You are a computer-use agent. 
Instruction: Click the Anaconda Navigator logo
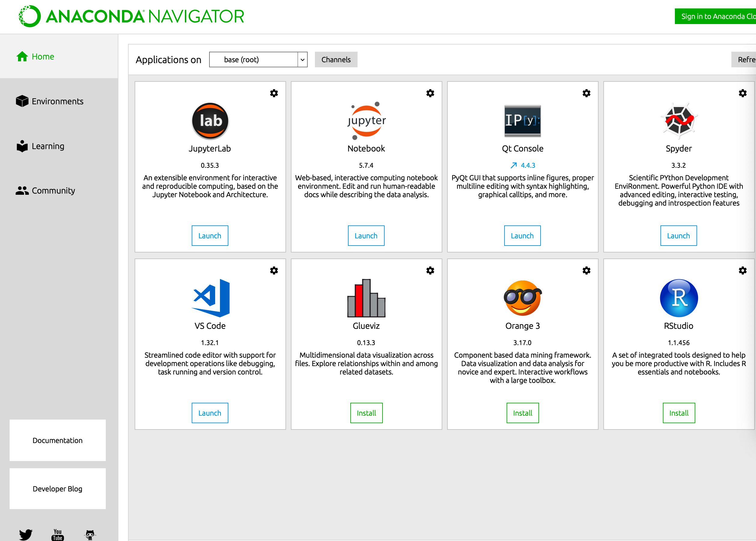(131, 16)
